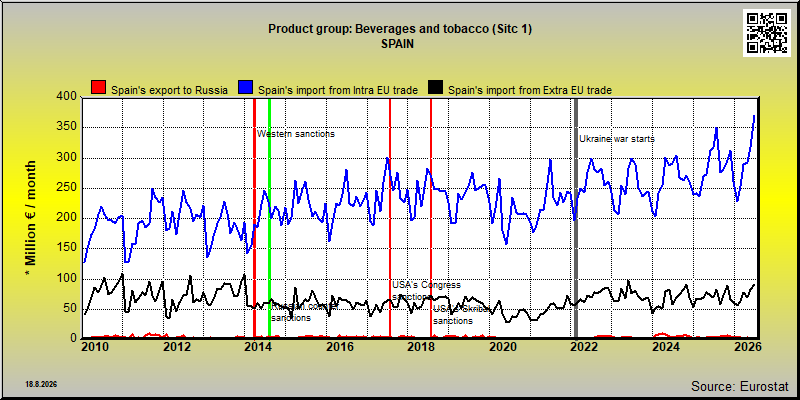This screenshot has width=800, height=400.
Task: Click the x-axis year label 2018
Action: pos(421,347)
